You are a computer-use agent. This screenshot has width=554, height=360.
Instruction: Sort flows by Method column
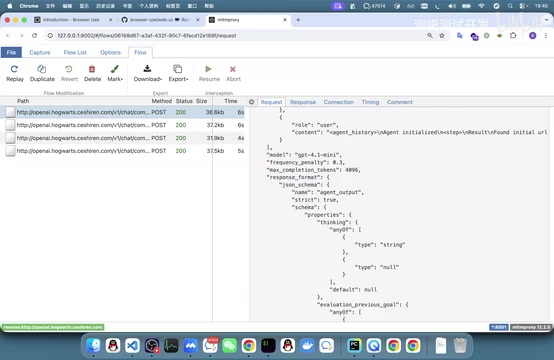(161, 101)
